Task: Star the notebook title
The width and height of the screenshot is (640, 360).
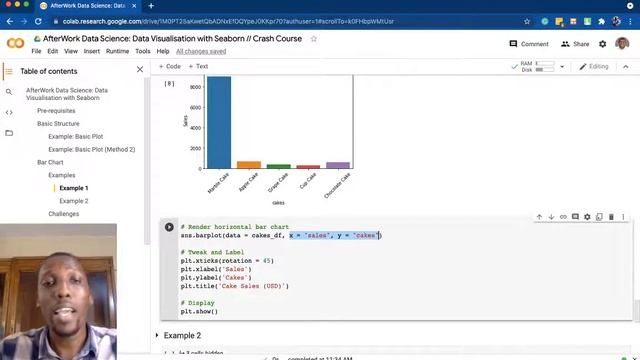Action: (313, 39)
